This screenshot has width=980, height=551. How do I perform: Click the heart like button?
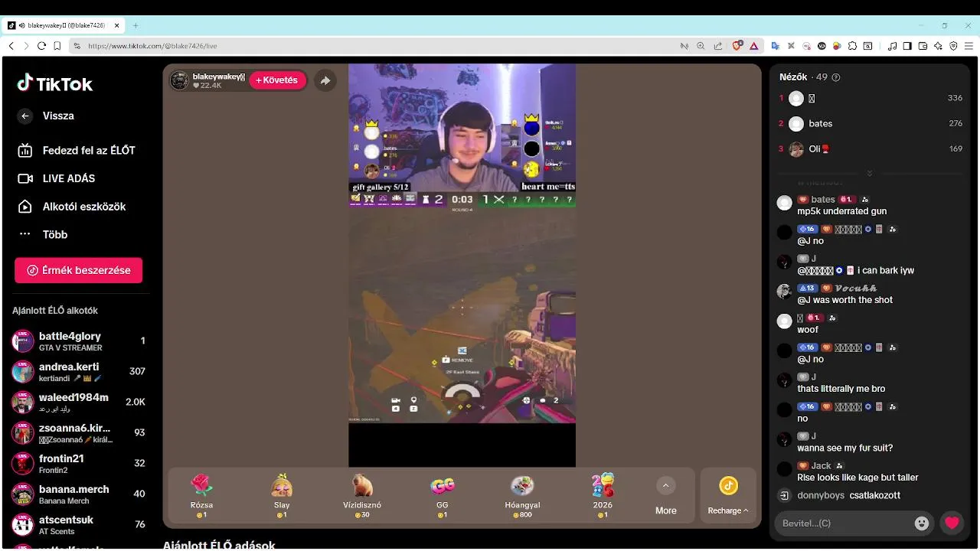click(x=952, y=523)
